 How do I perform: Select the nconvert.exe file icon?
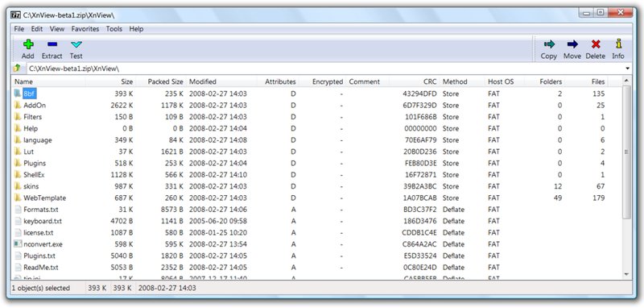(x=17, y=243)
